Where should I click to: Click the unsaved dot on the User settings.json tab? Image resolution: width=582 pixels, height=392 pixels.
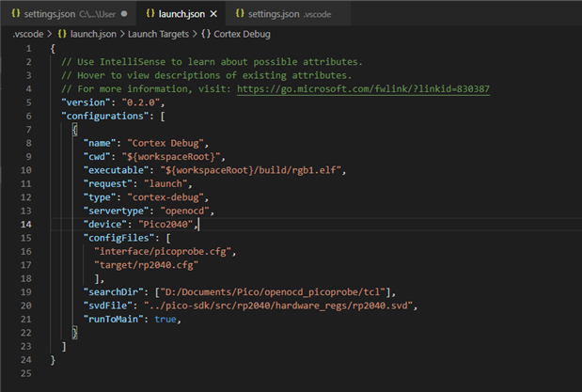coord(123,13)
